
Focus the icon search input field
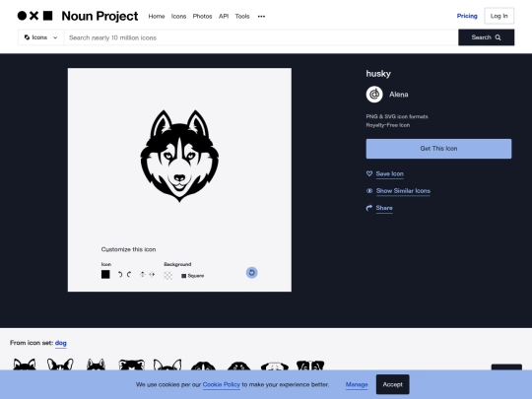[261, 37]
